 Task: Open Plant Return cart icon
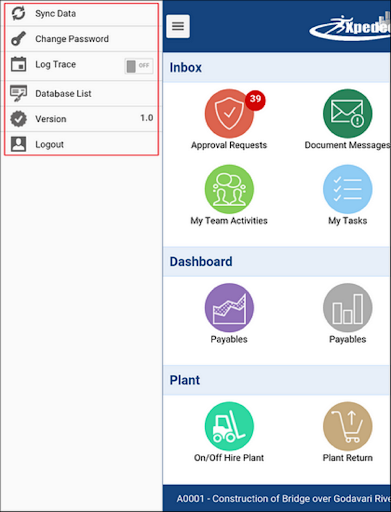[x=347, y=426]
